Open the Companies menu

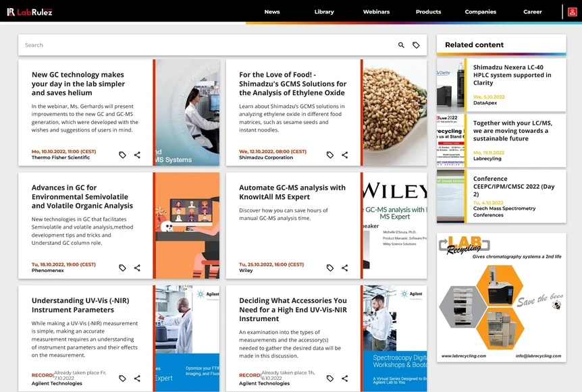coord(480,12)
